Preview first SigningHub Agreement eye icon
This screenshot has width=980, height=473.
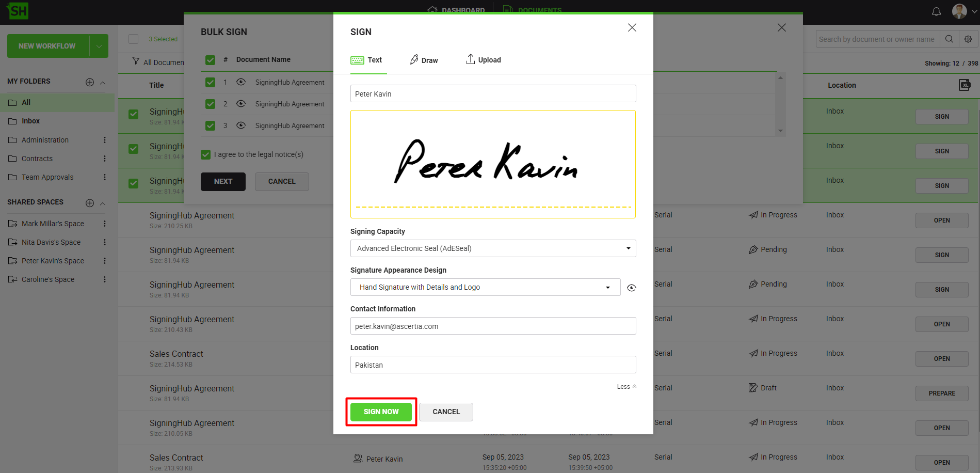(241, 82)
